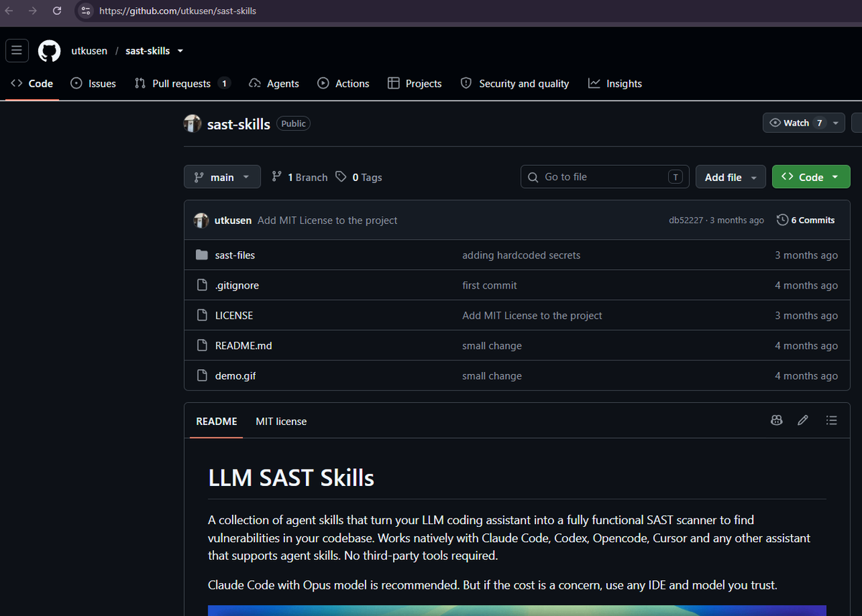Image resolution: width=862 pixels, height=616 pixels.
Task: Open LICENSE row's Add MIT License commit
Action: tap(532, 315)
